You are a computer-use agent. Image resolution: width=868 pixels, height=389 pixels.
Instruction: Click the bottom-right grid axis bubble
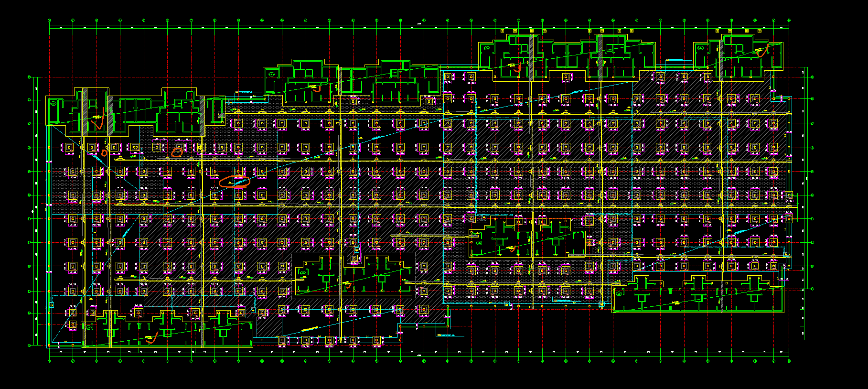pyautogui.click(x=789, y=361)
